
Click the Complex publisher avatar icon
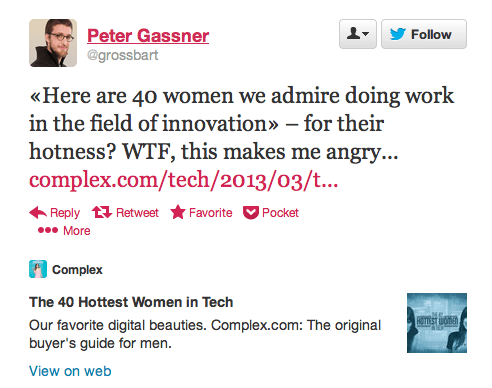click(x=38, y=269)
